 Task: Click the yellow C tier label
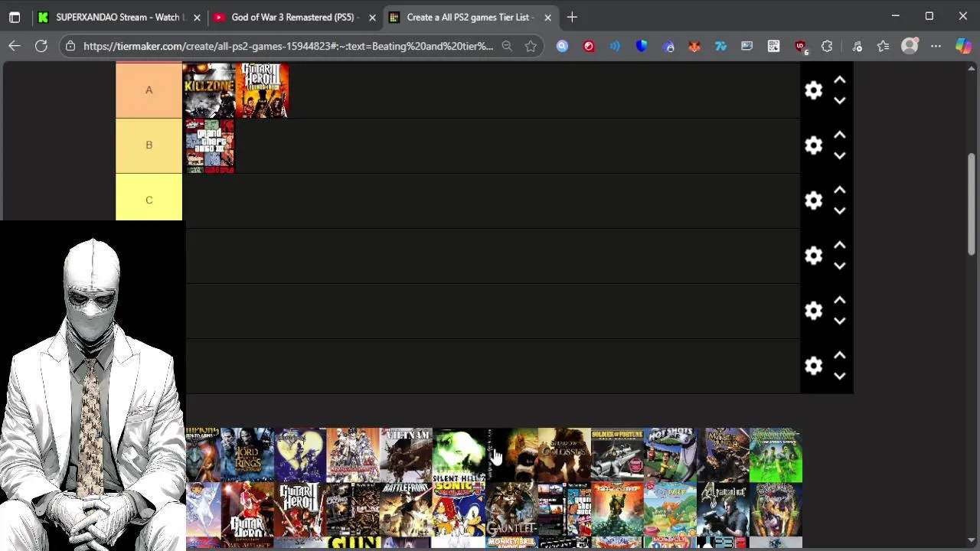149,197
